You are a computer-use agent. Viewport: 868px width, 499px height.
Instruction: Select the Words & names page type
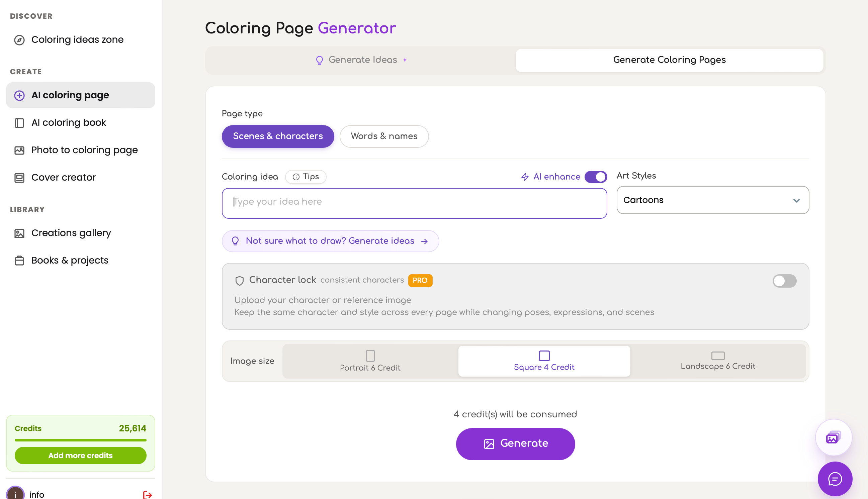pos(383,136)
